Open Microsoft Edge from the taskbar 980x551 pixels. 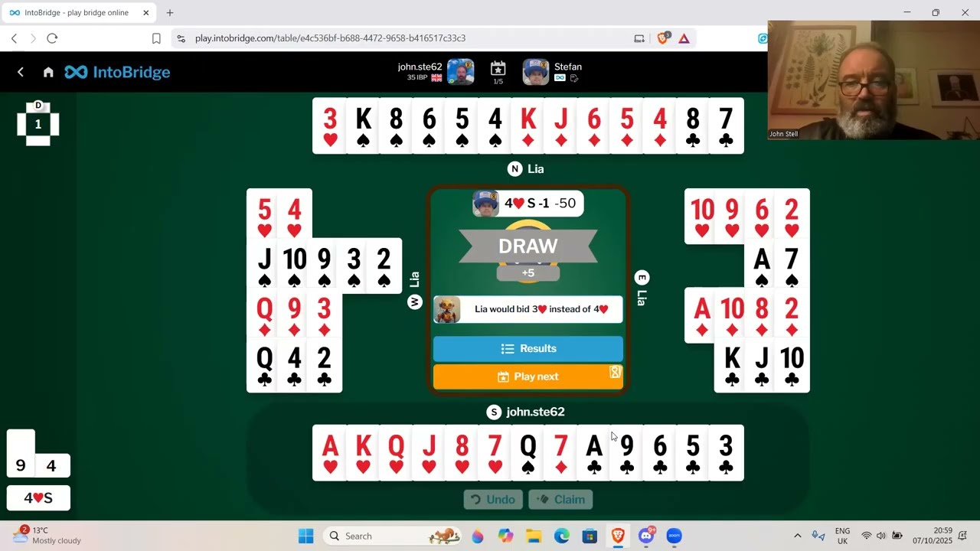(x=561, y=536)
